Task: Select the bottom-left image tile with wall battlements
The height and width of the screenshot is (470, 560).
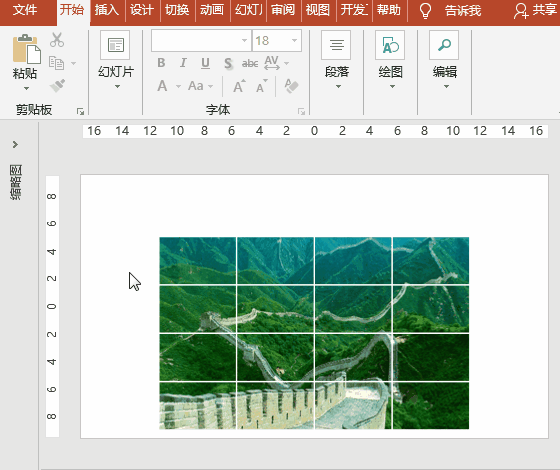Action: (198, 406)
